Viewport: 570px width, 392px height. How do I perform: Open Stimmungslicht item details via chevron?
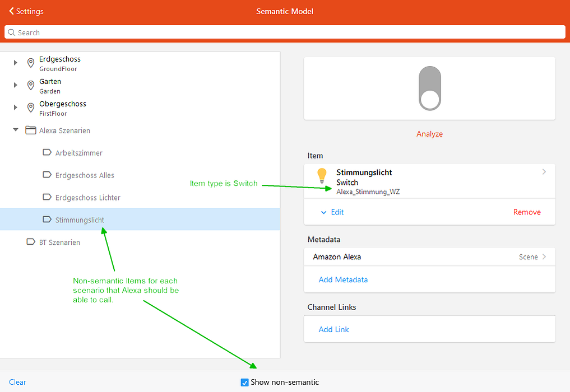[x=544, y=172]
